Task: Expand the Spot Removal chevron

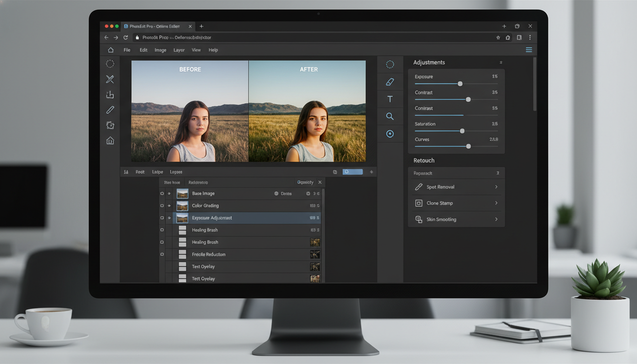Action: point(496,187)
